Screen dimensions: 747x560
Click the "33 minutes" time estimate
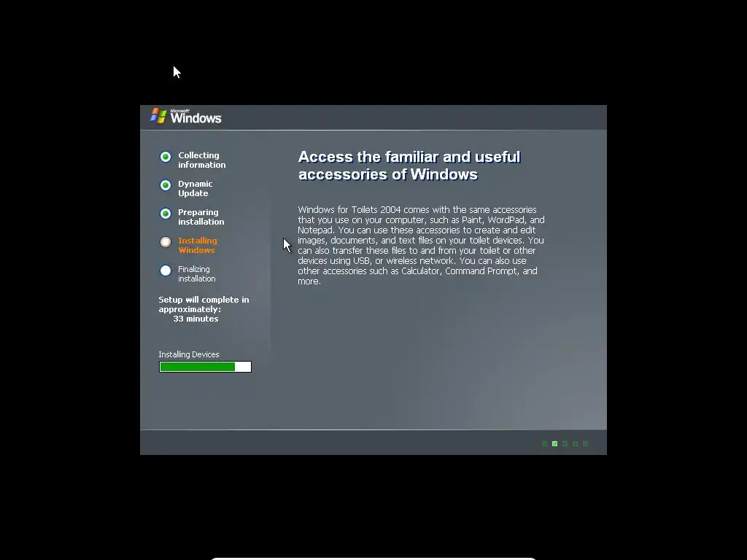click(196, 319)
